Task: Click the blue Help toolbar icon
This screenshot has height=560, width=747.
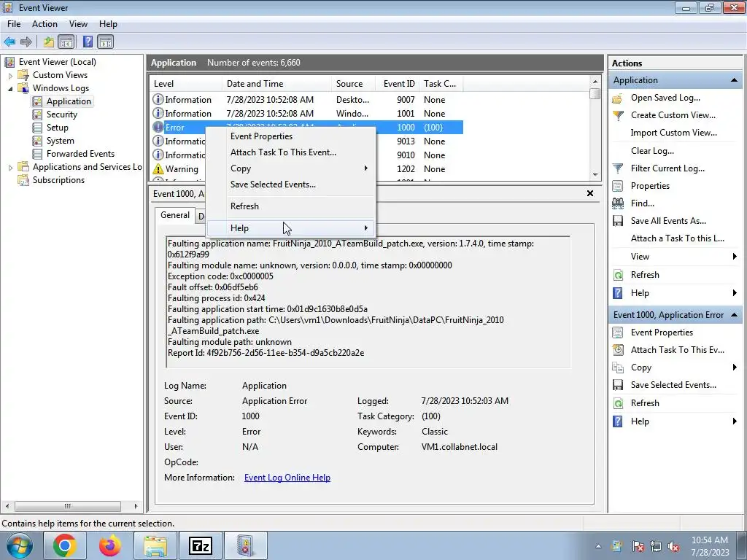Action: point(88,42)
